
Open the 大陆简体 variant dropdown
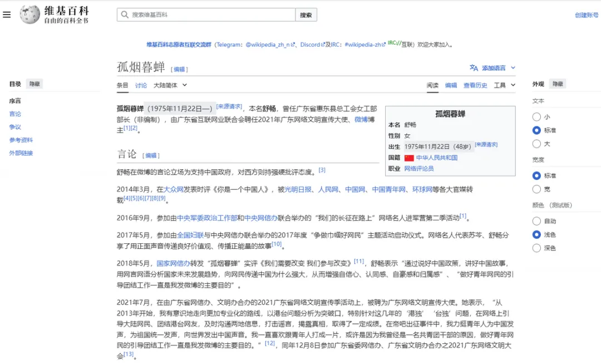coord(170,85)
